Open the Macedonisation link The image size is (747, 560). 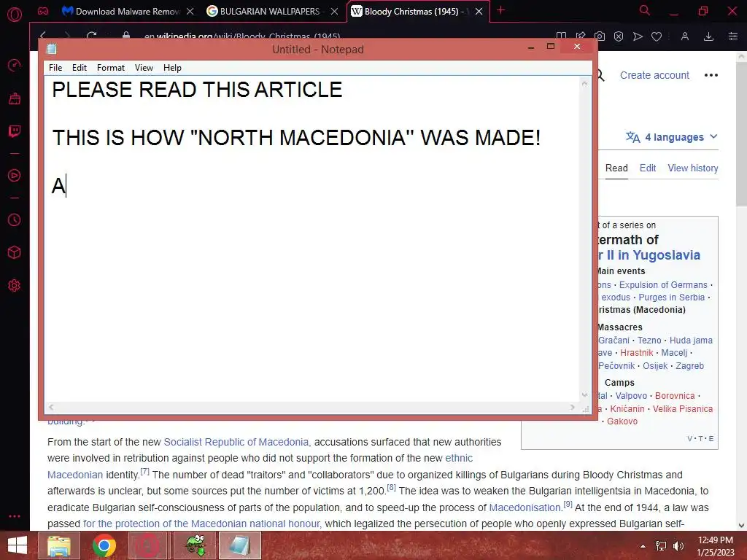[x=525, y=507]
